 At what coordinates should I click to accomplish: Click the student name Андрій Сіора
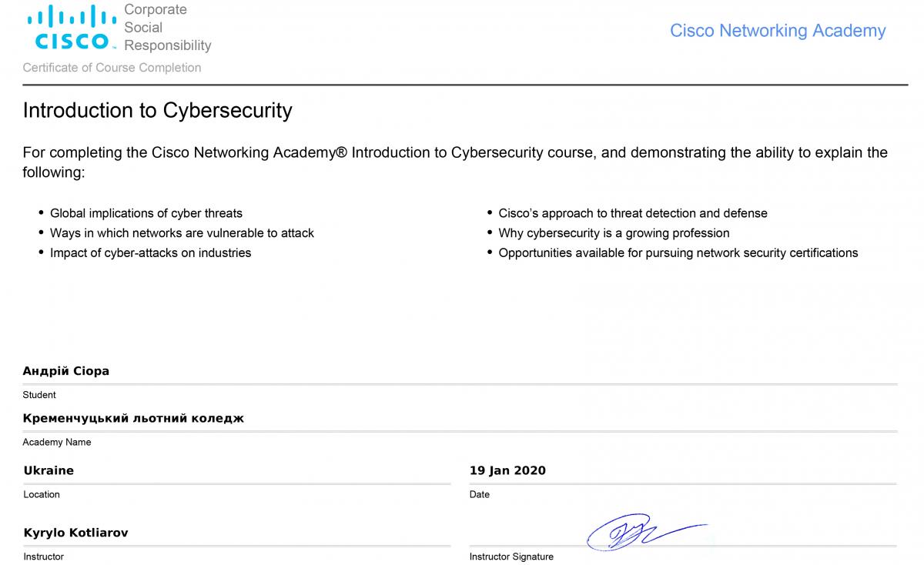pyautogui.click(x=66, y=371)
